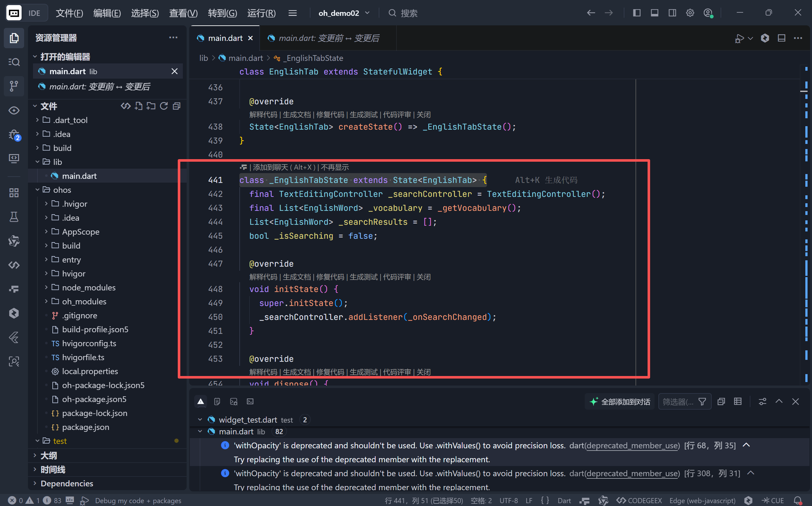Click the refresh explorer icon in files header

[x=164, y=106]
